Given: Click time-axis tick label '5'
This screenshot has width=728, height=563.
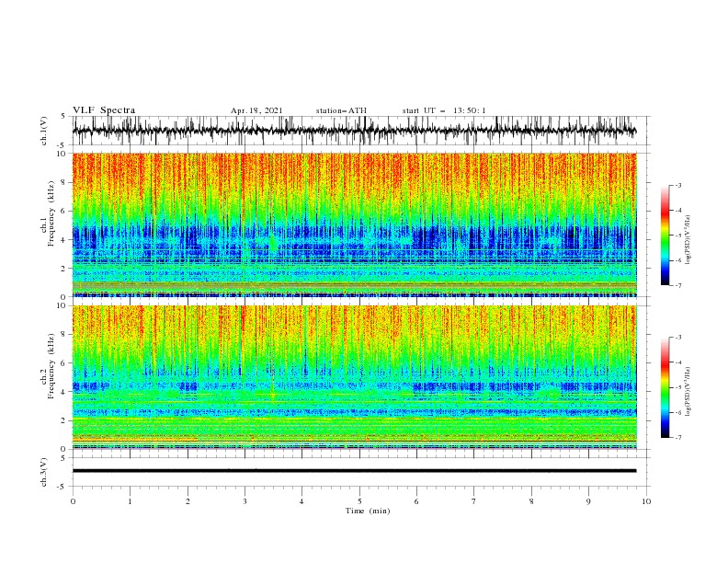Looking at the screenshot, I should (x=359, y=501).
